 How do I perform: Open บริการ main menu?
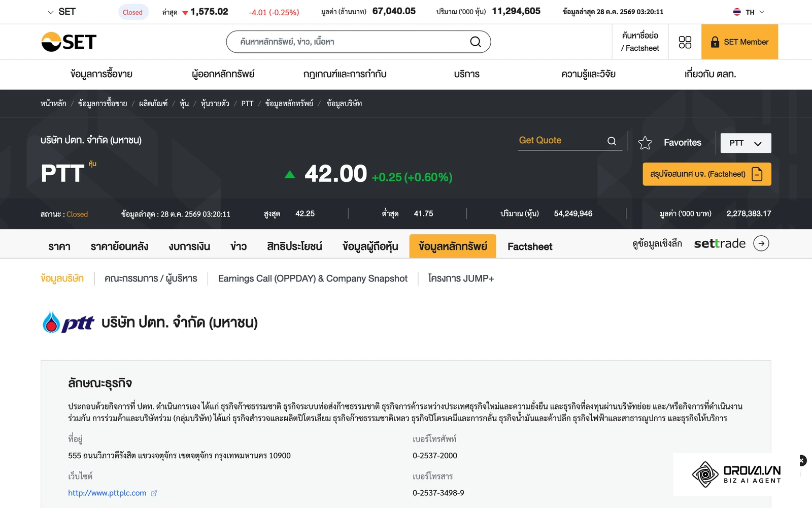coord(467,74)
